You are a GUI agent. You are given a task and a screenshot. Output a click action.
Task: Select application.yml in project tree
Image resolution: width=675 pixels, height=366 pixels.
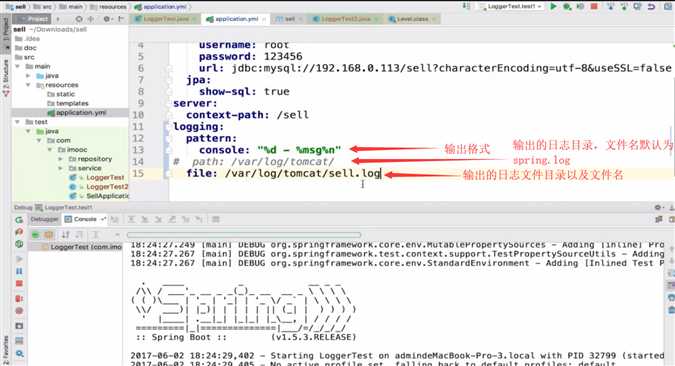tap(77, 113)
